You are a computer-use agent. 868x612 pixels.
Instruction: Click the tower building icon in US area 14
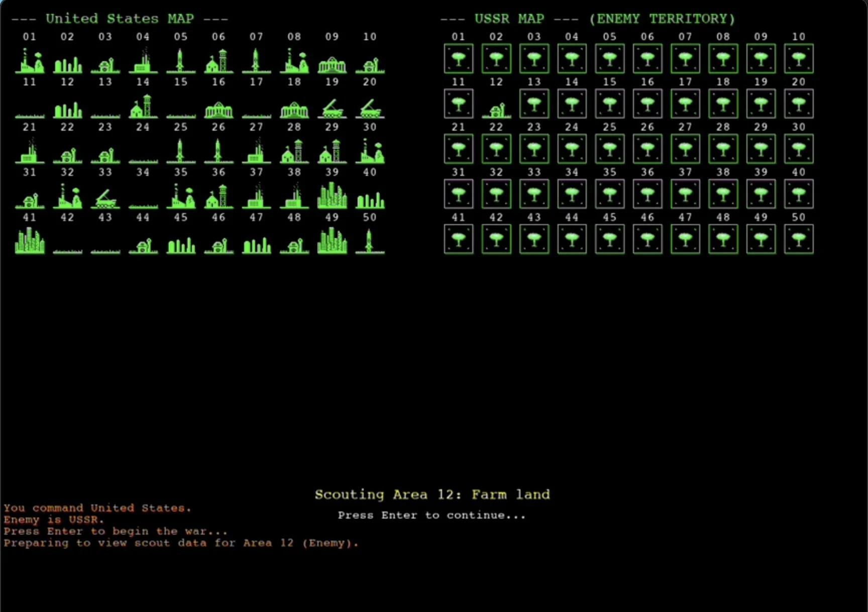[x=143, y=106]
